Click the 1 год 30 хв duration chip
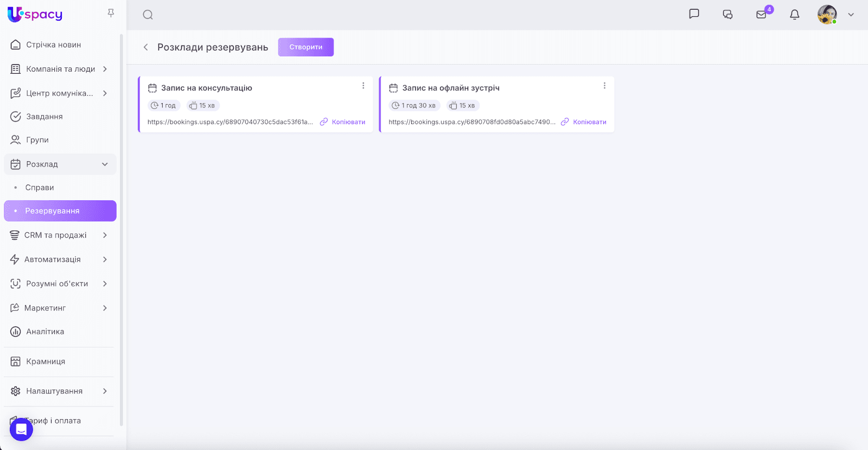The height and width of the screenshot is (450, 868). click(x=414, y=105)
